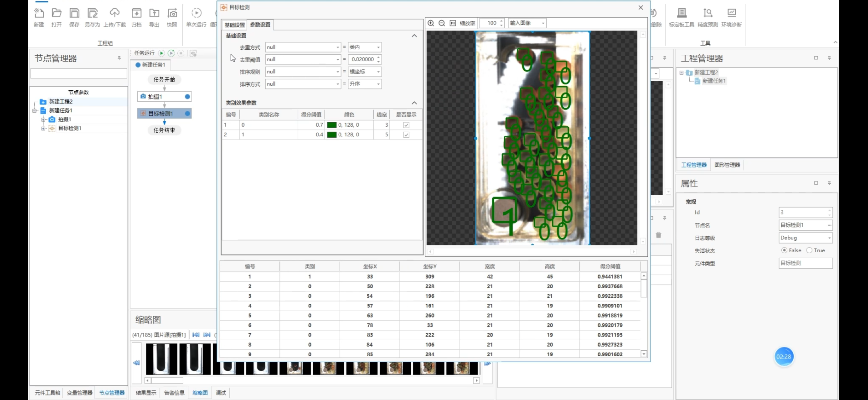This screenshot has height=400, width=868.
Task: Increase the 缩放率 100 stepper value
Action: (x=501, y=21)
